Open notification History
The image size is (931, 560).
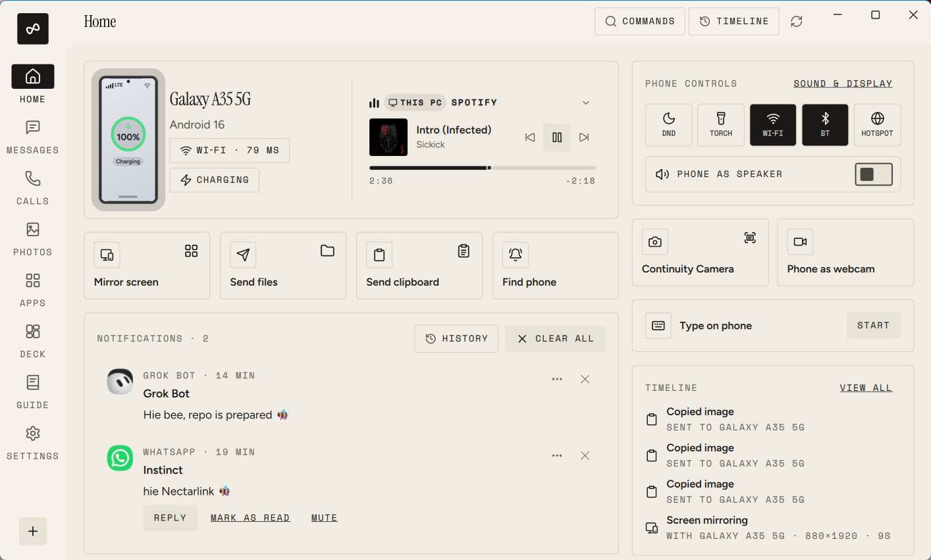pyautogui.click(x=456, y=339)
